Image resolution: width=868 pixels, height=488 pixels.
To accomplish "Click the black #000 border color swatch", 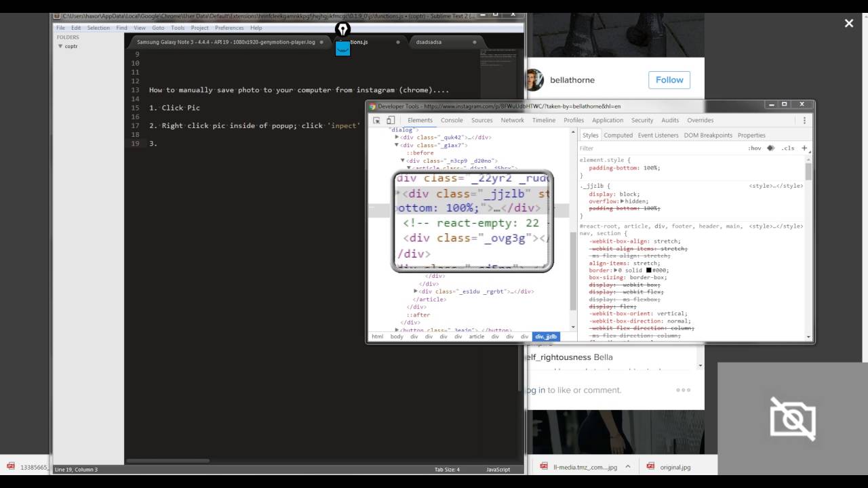I will (649, 270).
